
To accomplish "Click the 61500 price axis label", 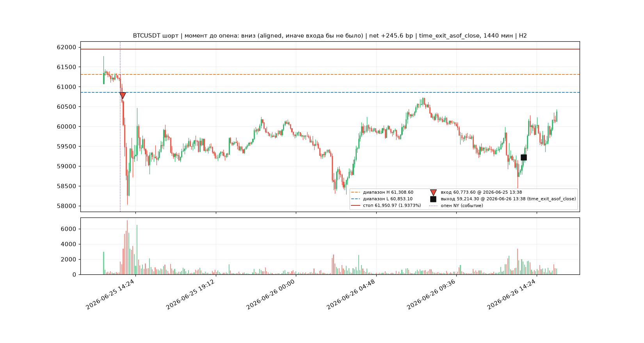I will [x=66, y=67].
